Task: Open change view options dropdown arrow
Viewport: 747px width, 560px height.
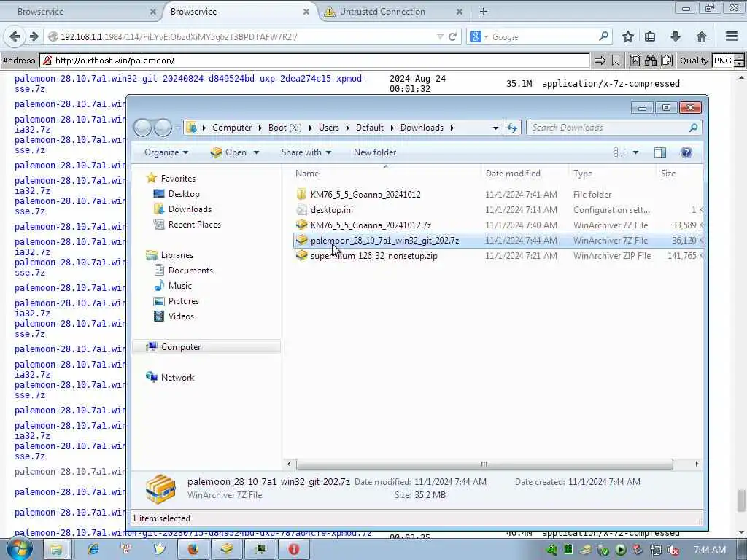Action: [635, 152]
